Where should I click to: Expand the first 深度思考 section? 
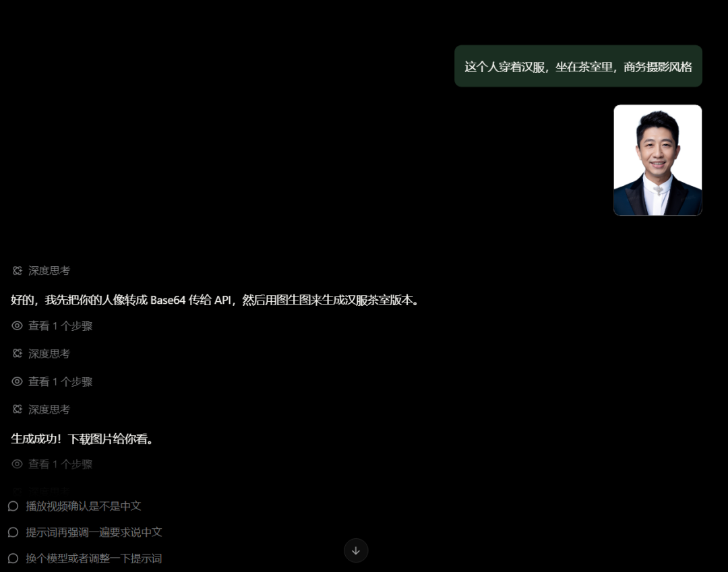pos(41,270)
